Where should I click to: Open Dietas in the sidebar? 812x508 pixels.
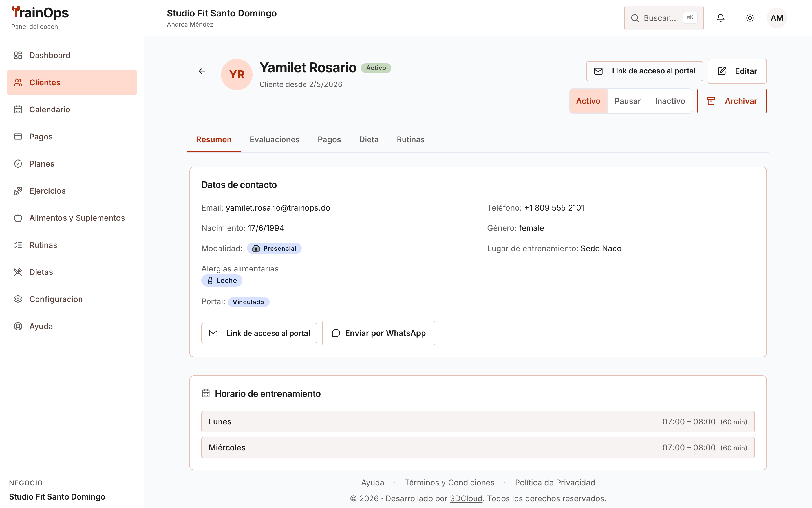tap(72, 272)
